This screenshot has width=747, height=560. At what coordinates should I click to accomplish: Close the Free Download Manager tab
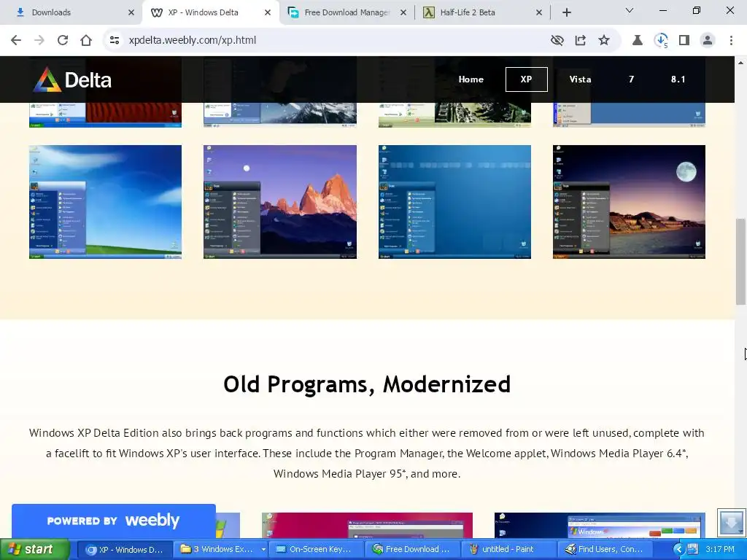[403, 12]
